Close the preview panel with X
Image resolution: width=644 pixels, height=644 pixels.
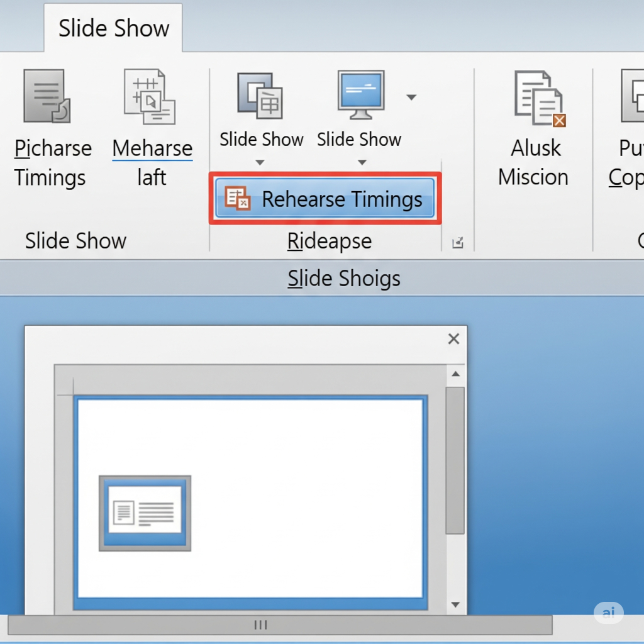(x=453, y=339)
